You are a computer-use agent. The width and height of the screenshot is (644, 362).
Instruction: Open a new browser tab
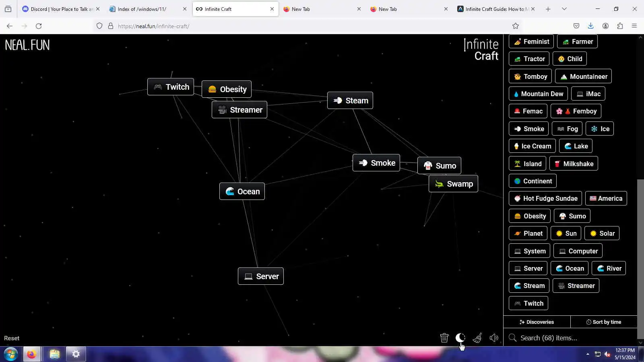(548, 9)
